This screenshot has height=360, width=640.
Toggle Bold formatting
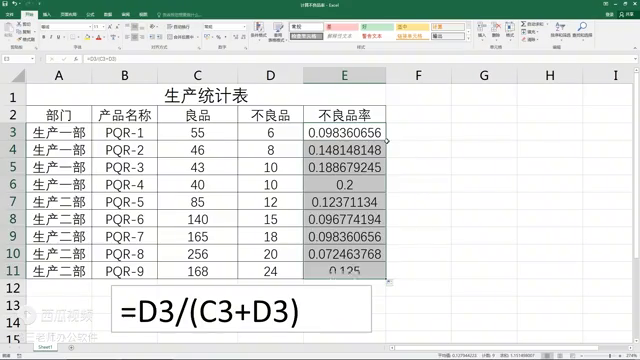[x=44, y=37]
